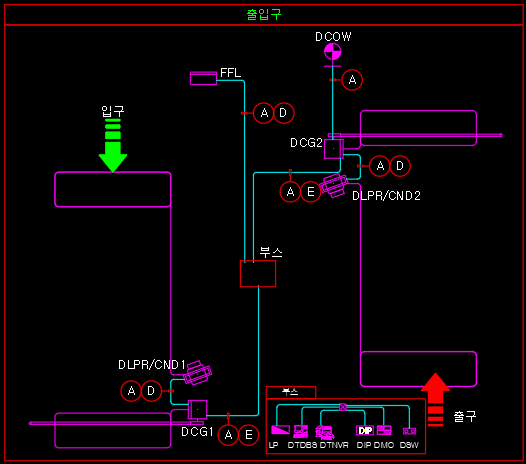
Task: Click the E circle next to DCG1 label
Action: [x=248, y=435]
